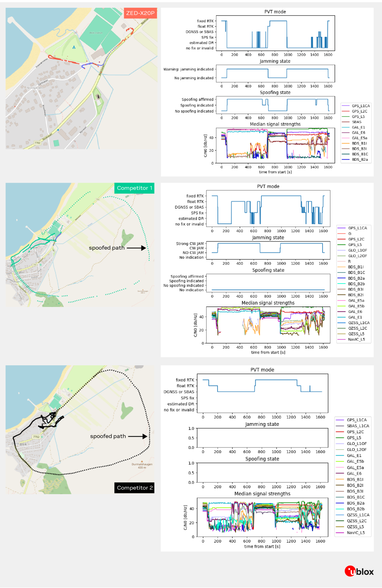The image size is (382, 588).
Task: Click inside the ZED-X20P PVT mode plot
Action: (275, 33)
